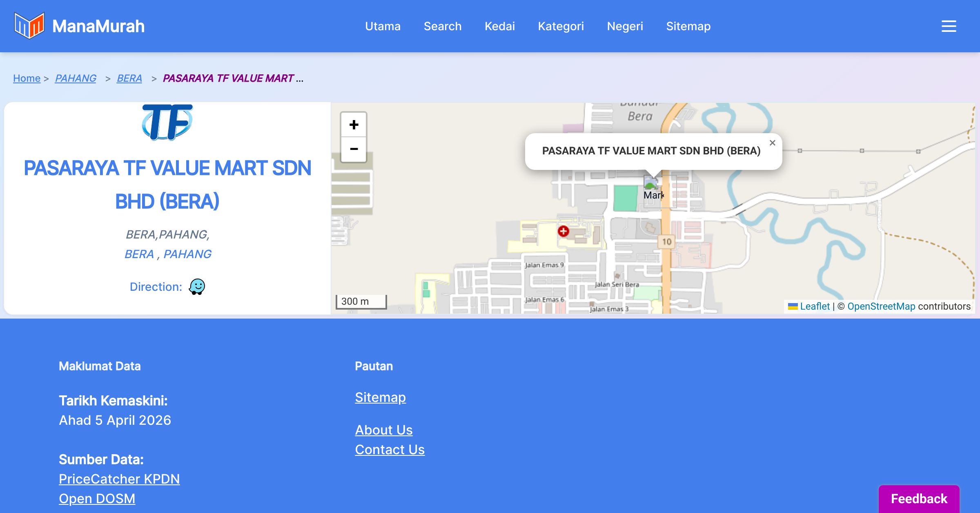980x513 pixels.
Task: Open the Leaflet attribution link
Action: pyautogui.click(x=815, y=306)
